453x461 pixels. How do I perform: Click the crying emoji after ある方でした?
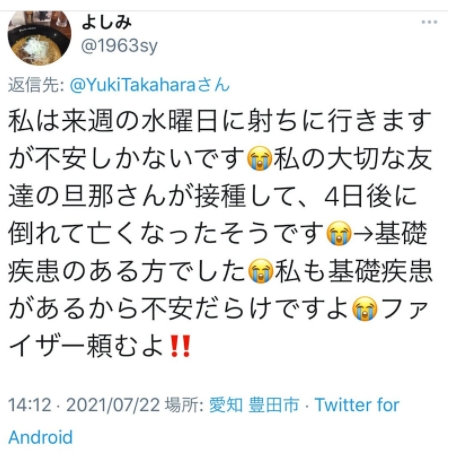261,271
